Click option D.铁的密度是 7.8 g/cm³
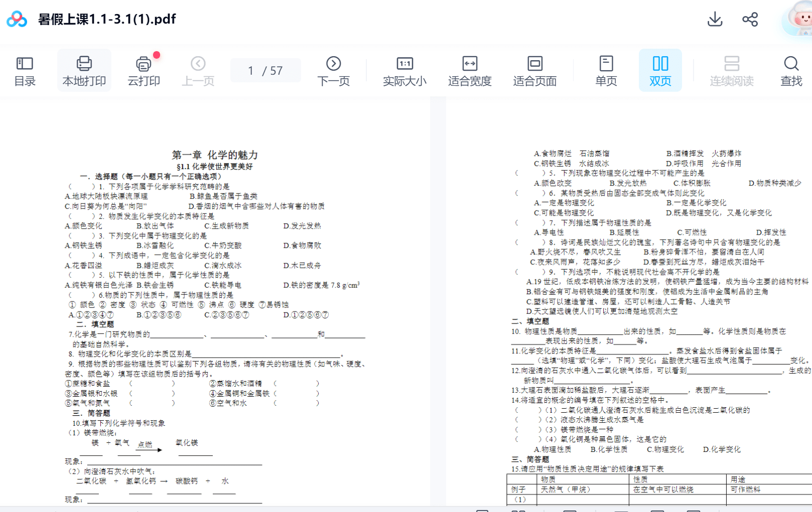The image size is (812, 512). [321, 285]
